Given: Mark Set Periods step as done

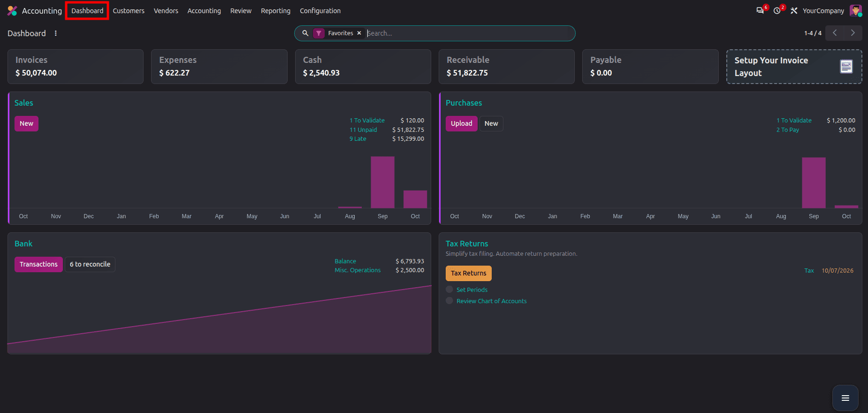Looking at the screenshot, I should (449, 290).
